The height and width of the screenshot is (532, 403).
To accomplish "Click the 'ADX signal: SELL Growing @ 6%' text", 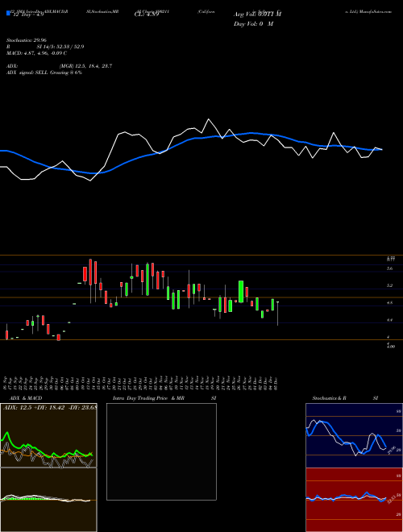I will [x=44, y=73].
